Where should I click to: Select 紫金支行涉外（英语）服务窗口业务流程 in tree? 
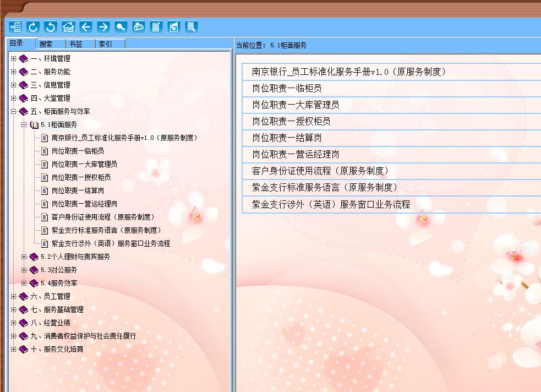[111, 243]
